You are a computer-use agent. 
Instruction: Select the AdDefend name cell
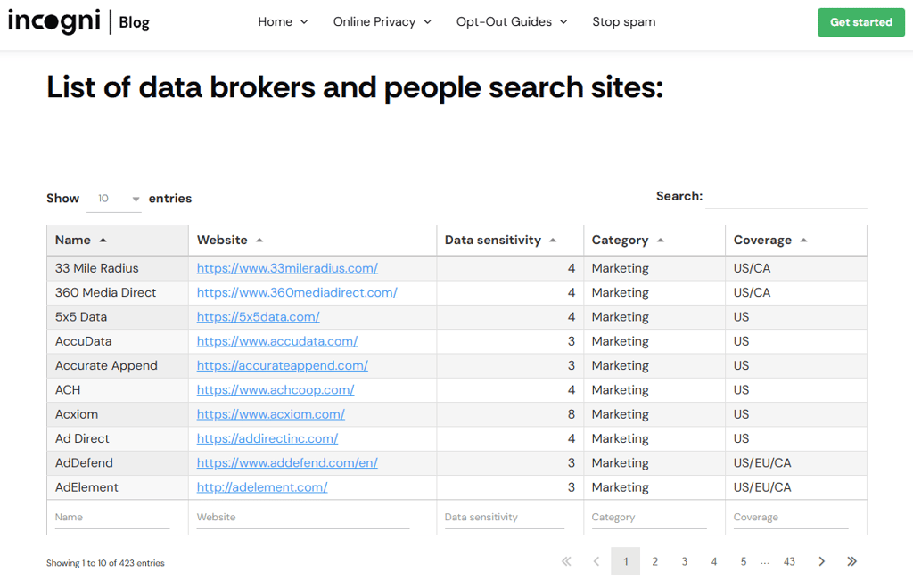click(x=118, y=463)
